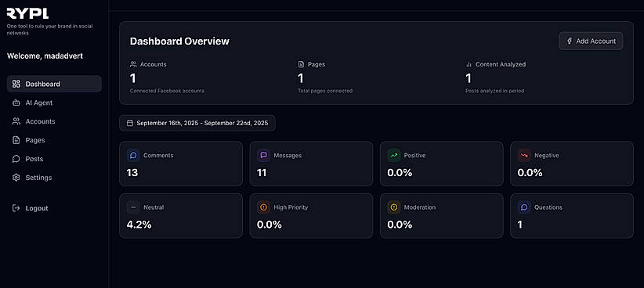Screen dimensions: 644x288
Task: Click the Posts speech bubble icon
Action: [16, 159]
